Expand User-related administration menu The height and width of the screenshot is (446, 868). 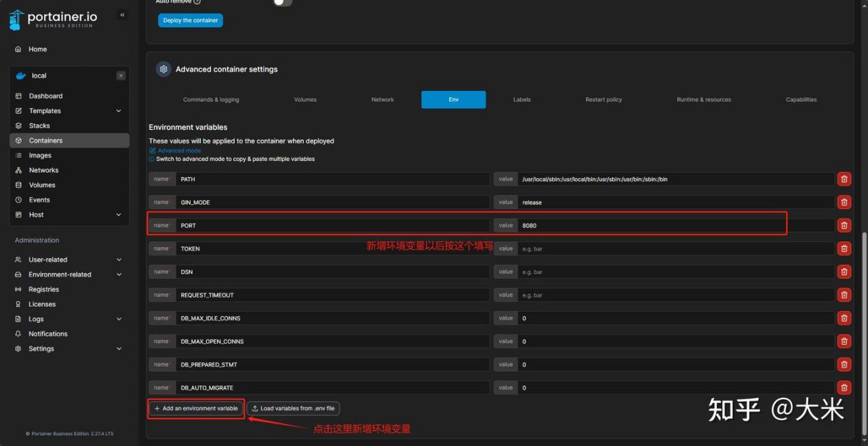[119, 259]
